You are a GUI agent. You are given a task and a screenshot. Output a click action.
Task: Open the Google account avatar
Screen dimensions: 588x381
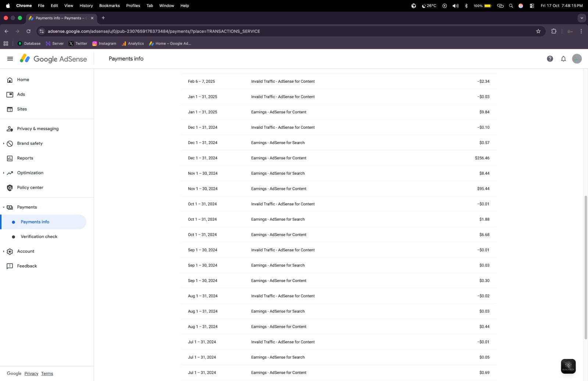click(577, 59)
